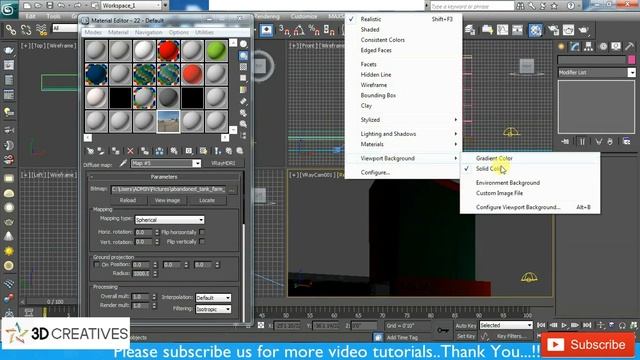Open Filtering Isotropic dropdown

(213, 309)
